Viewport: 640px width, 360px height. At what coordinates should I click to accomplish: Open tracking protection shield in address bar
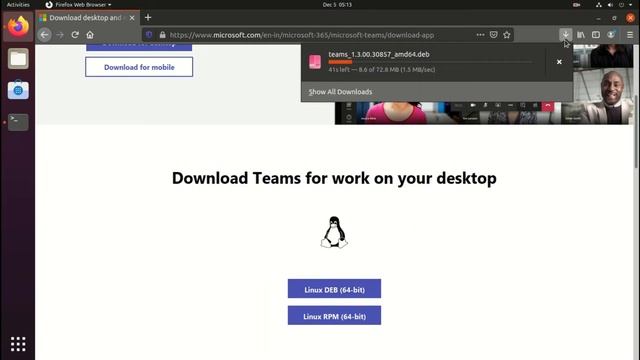click(x=149, y=35)
